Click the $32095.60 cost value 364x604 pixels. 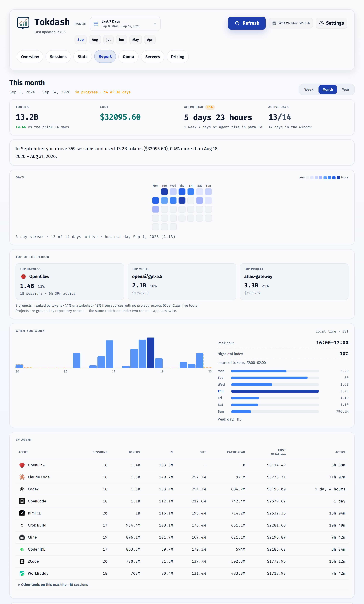pyautogui.click(x=120, y=117)
